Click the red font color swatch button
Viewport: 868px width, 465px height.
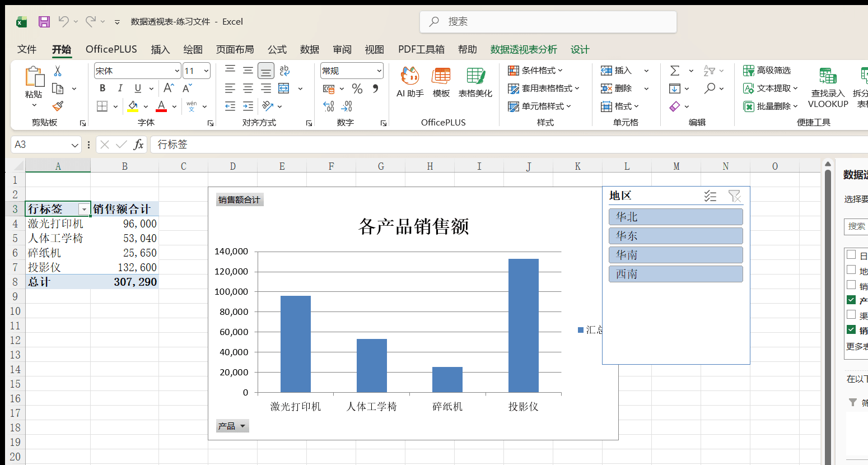[x=161, y=106]
